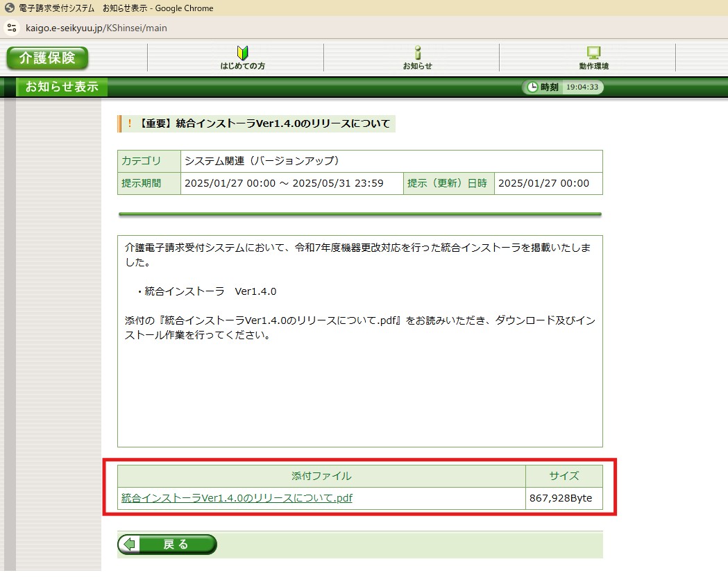This screenshot has width=728, height=582.
Task: Click the お知らせ info icon
Action: click(417, 53)
